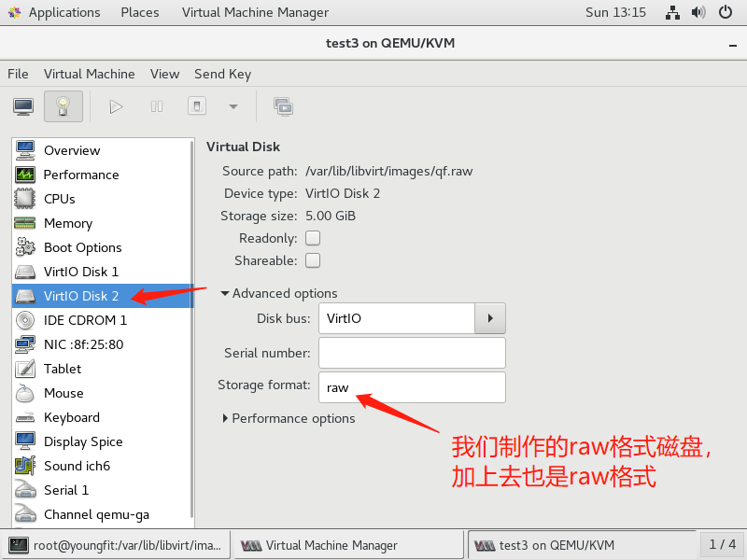Open Virtual Machine Manager app menu
This screenshot has width=747, height=560.
[255, 12]
